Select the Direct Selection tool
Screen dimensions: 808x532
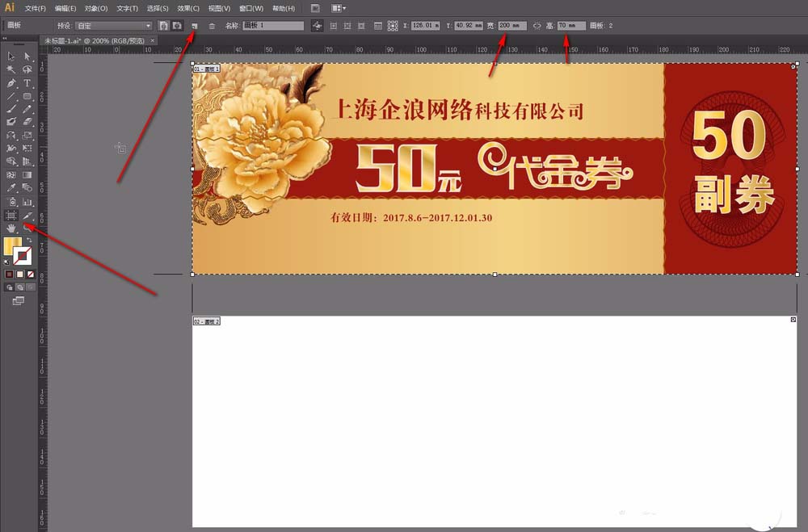(x=27, y=57)
